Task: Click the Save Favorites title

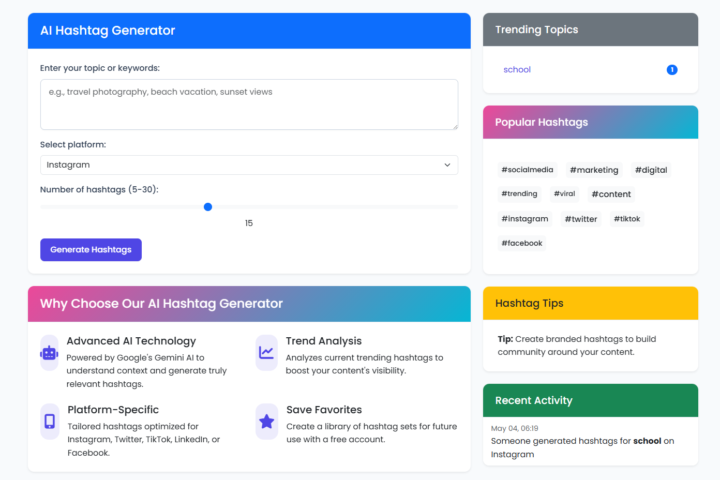Action: pos(324,410)
